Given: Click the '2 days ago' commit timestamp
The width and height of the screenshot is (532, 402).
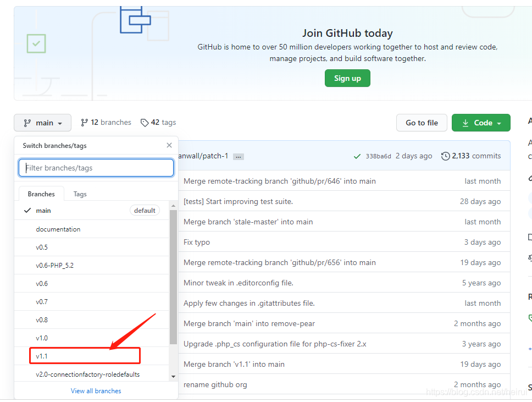Looking at the screenshot, I should [414, 156].
